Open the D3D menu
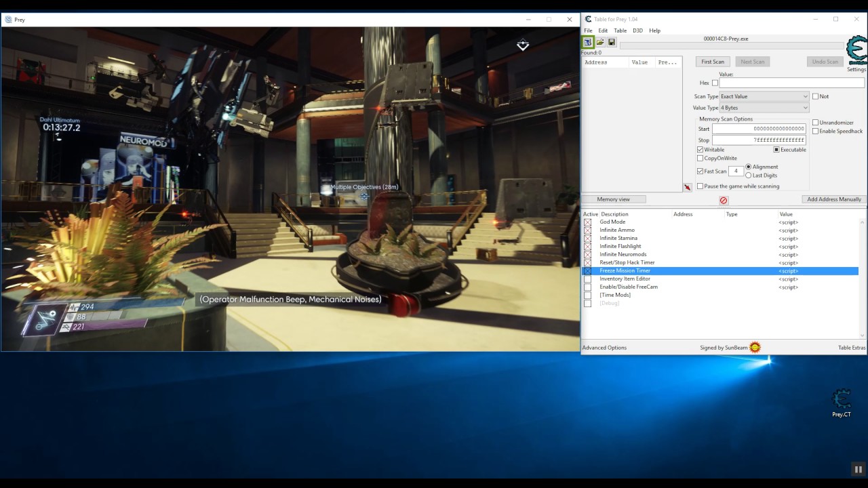The width and height of the screenshot is (868, 488). [637, 30]
